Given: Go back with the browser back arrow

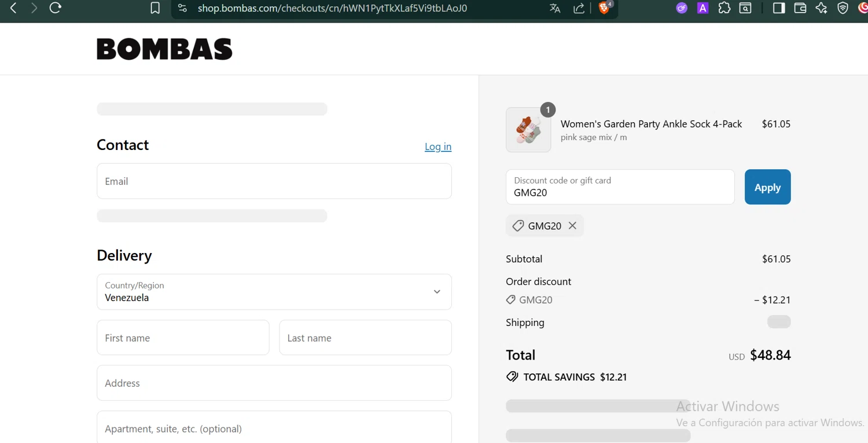Looking at the screenshot, I should coord(13,8).
